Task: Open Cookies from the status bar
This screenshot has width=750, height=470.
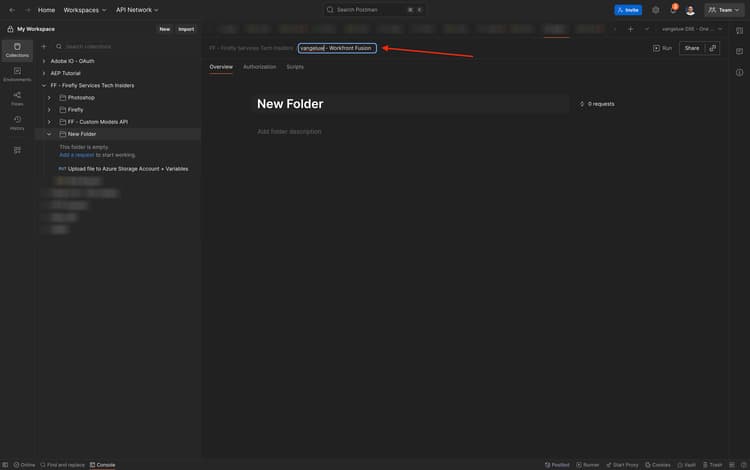Action: [x=658, y=465]
